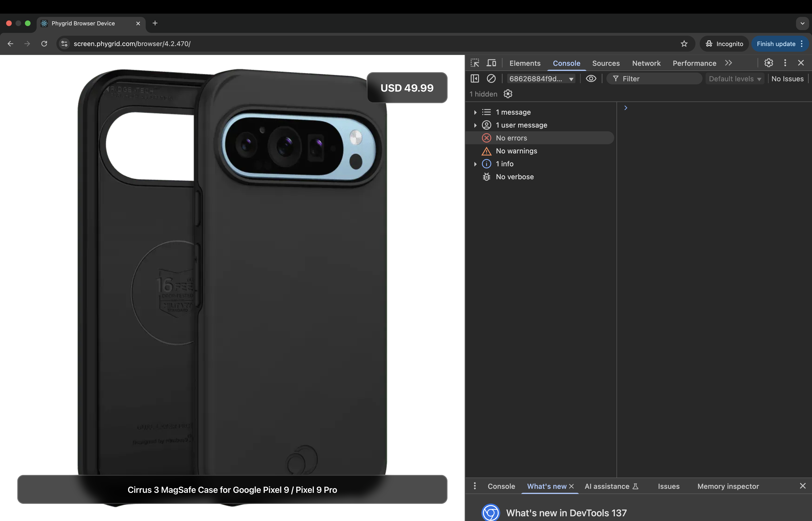Activate the inspect element picker icon
The height and width of the screenshot is (521, 812).
click(x=475, y=63)
